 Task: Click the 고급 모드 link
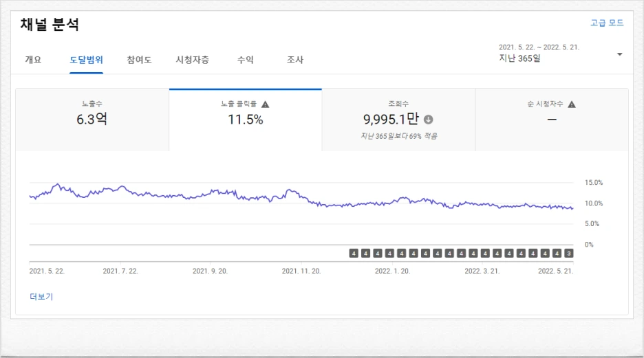pos(607,23)
